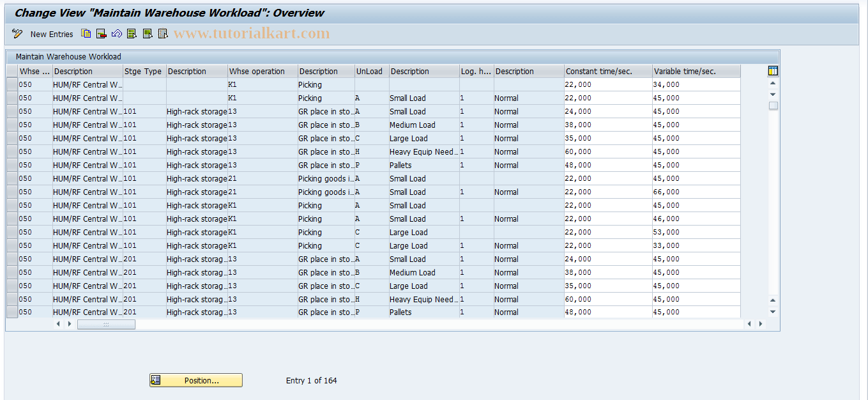This screenshot has width=868, height=400.
Task: Click the horizontal scroll left arrow
Action: 58,324
